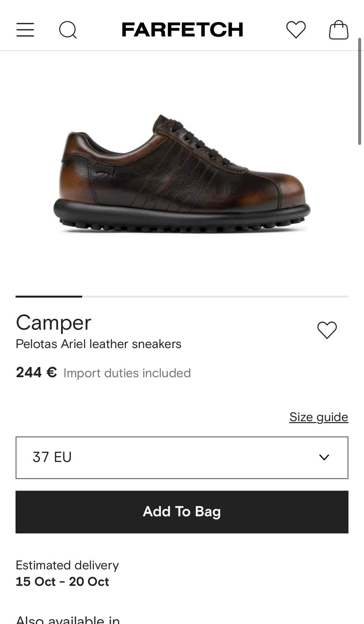Click the Add To Bag button
The width and height of the screenshot is (364, 624).
(x=182, y=512)
